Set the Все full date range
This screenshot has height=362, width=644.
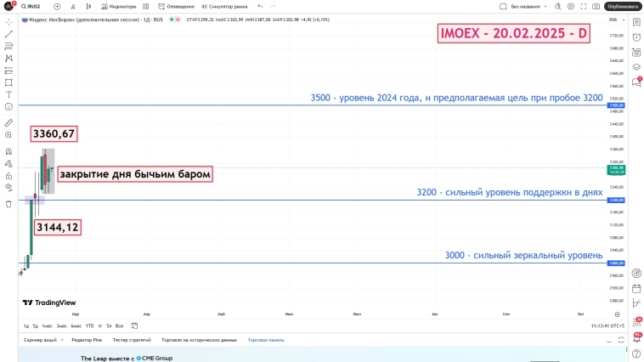119,325
